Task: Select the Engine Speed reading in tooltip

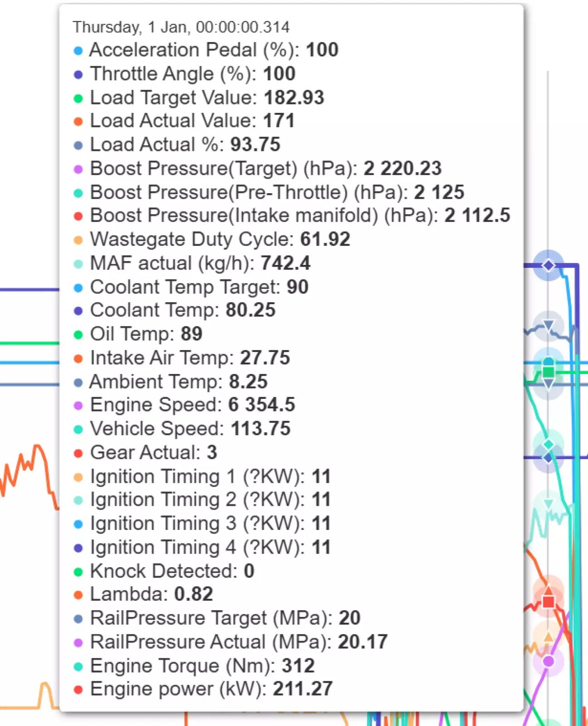Action: 192,405
